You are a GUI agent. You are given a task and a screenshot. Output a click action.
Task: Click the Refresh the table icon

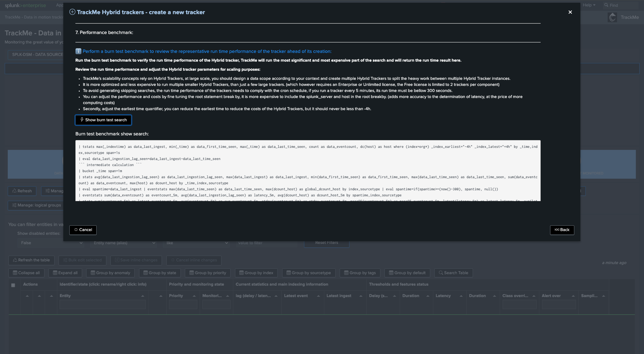pyautogui.click(x=15, y=260)
